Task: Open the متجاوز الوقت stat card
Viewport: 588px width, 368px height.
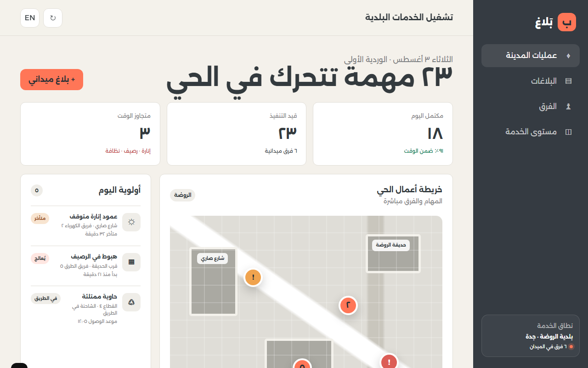Action: point(90,134)
